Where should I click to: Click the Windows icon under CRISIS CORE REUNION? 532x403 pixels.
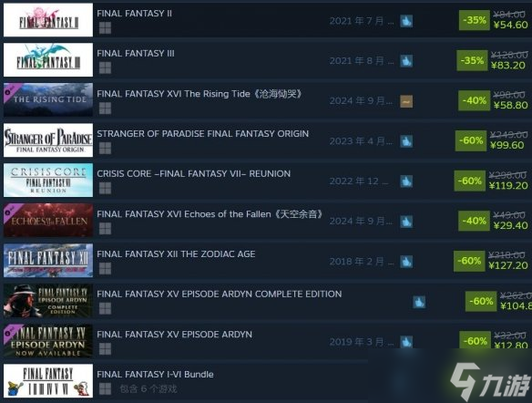pos(105,188)
